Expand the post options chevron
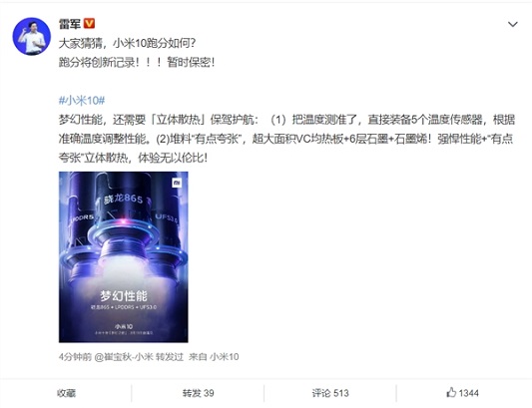The image size is (532, 408). coord(512,24)
